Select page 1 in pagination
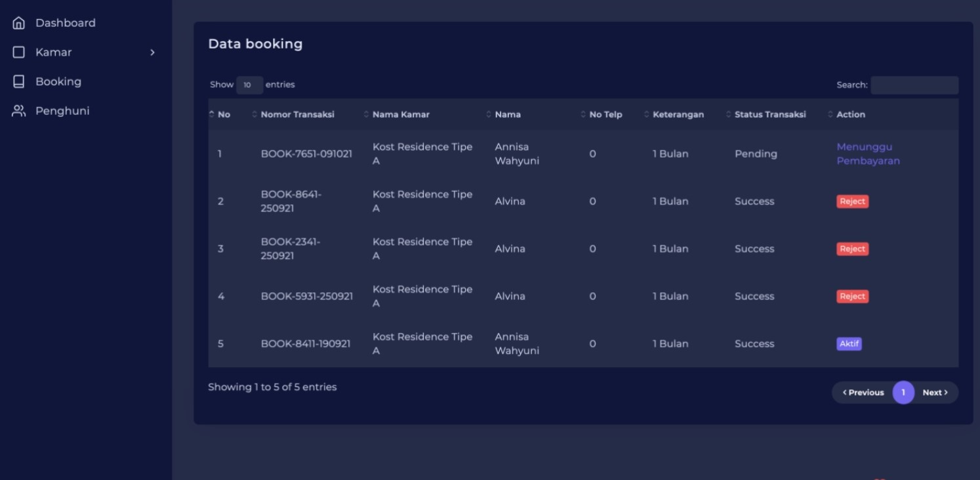The width and height of the screenshot is (980, 480). coord(903,393)
